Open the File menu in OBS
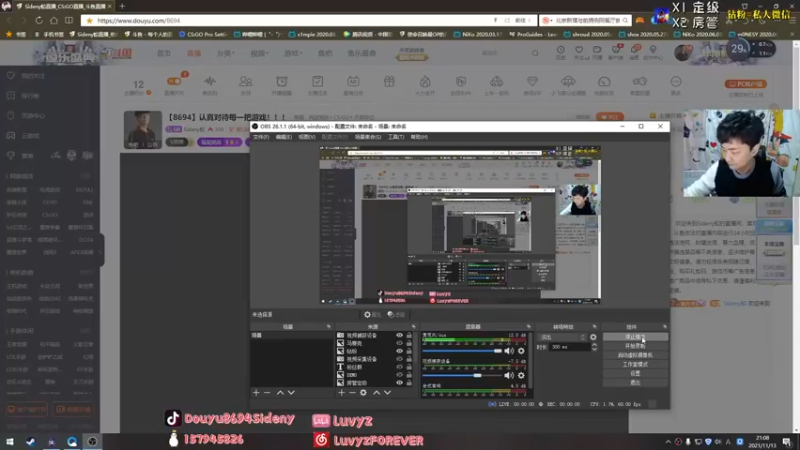The height and width of the screenshot is (450, 800). pos(261,137)
